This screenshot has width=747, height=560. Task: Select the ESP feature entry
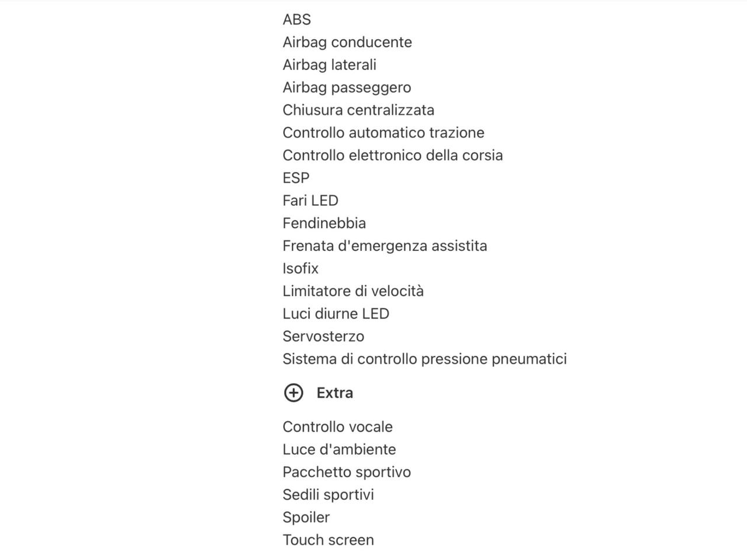(x=296, y=178)
